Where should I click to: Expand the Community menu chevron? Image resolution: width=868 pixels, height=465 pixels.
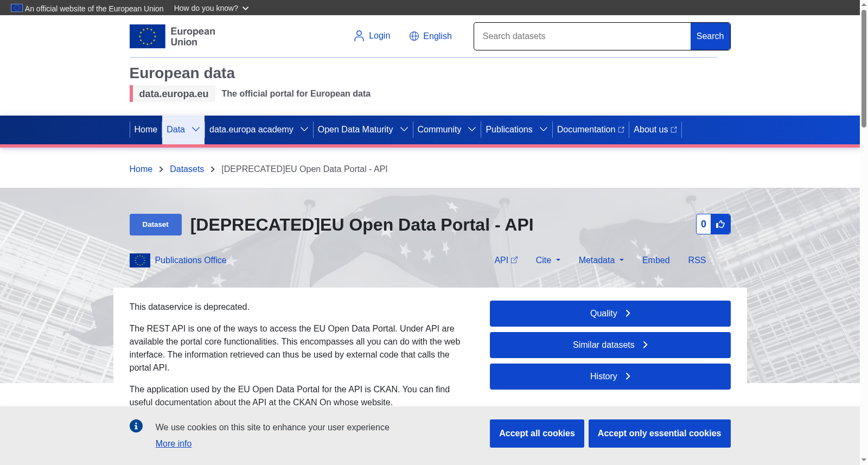point(472,129)
